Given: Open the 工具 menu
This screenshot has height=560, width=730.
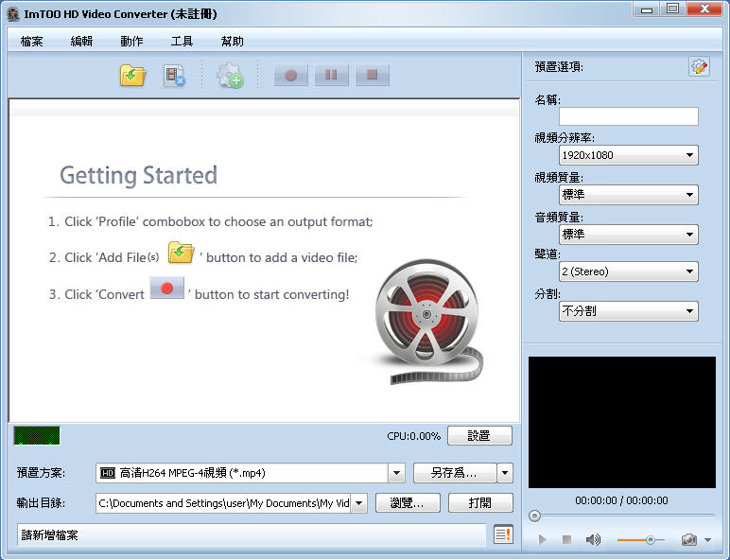Looking at the screenshot, I should [182, 41].
